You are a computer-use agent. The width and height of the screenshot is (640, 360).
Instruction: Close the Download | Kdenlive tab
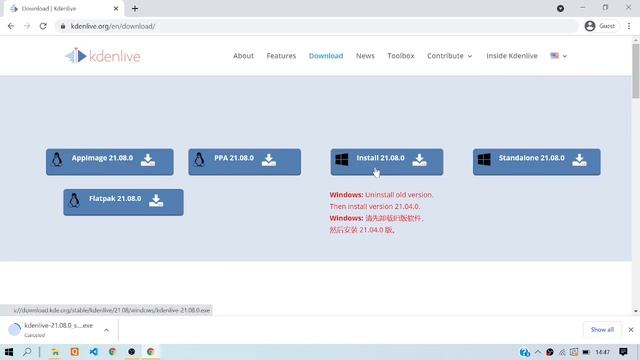116,8
